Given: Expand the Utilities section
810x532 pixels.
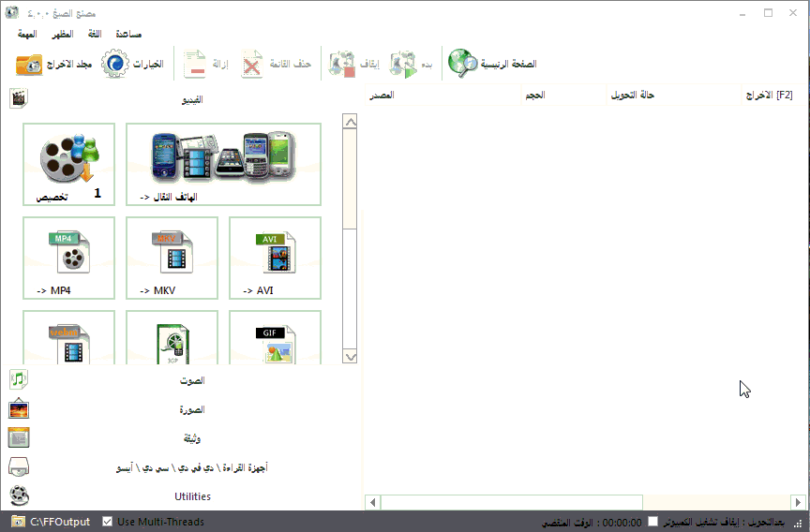Looking at the screenshot, I should pyautogui.click(x=191, y=496).
